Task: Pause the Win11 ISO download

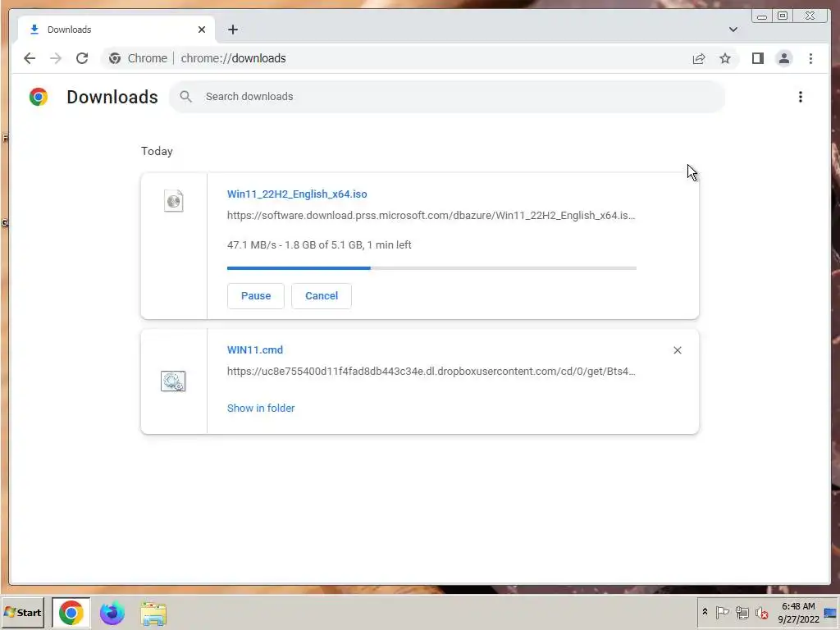Action: pyautogui.click(x=256, y=295)
